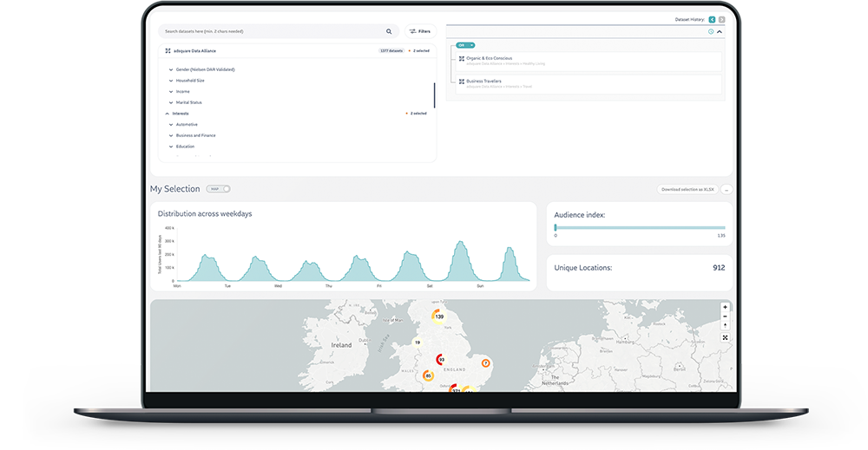Click the Unique Locations value 912
The height and width of the screenshot is (450, 868).
(x=719, y=268)
